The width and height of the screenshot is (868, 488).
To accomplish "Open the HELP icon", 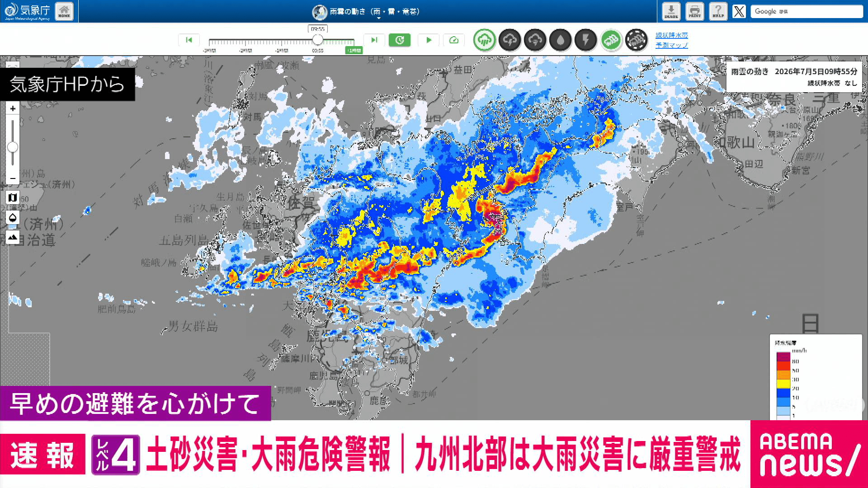I will (718, 11).
